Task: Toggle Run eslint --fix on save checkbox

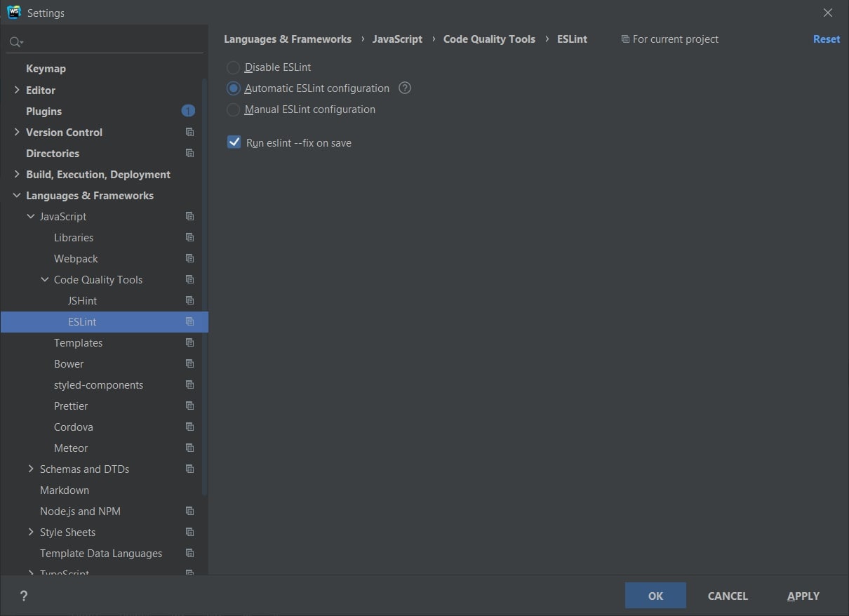Action: tap(234, 142)
